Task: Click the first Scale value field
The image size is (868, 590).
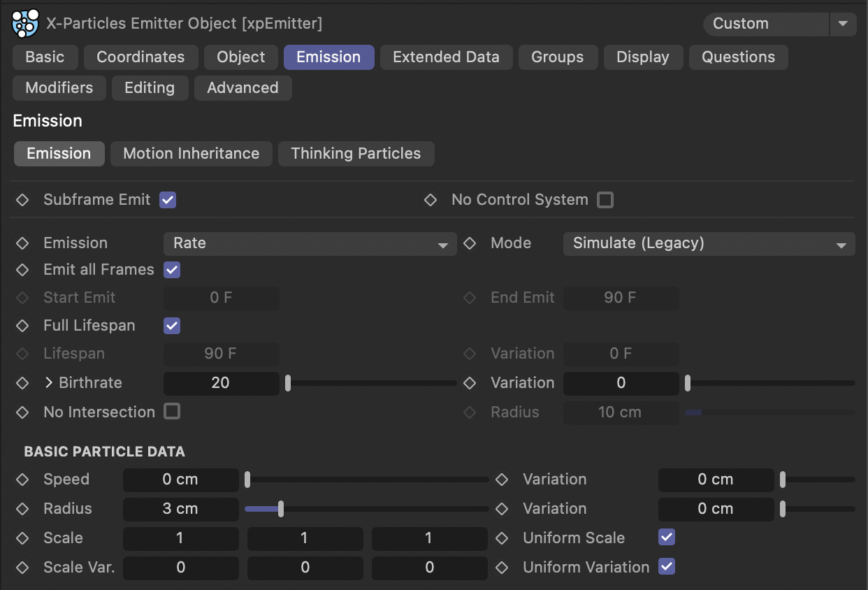Action: (181, 538)
